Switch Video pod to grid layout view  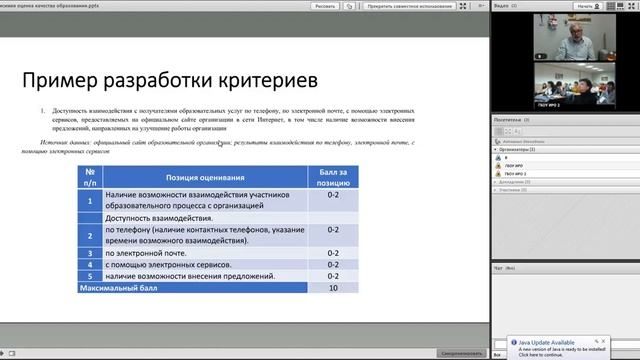(x=611, y=6)
